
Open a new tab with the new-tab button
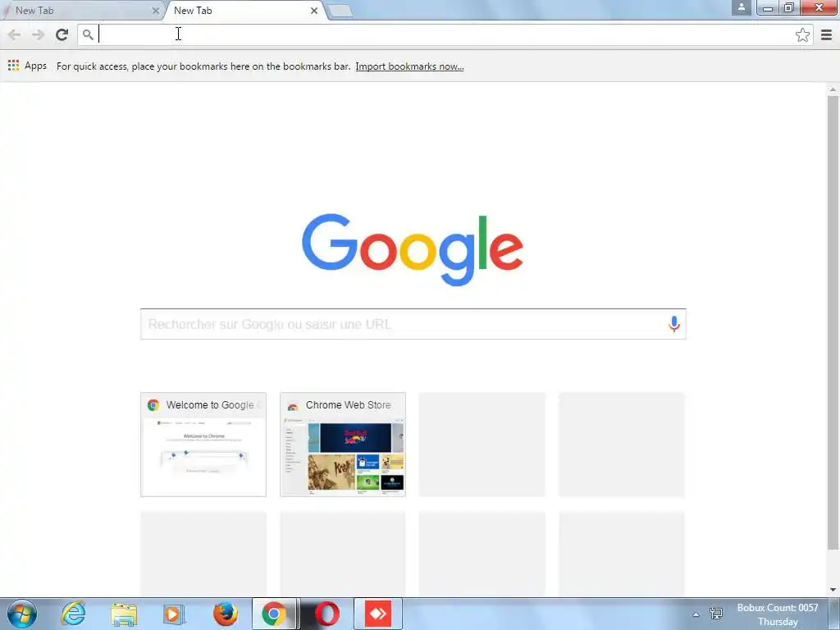[x=339, y=11]
